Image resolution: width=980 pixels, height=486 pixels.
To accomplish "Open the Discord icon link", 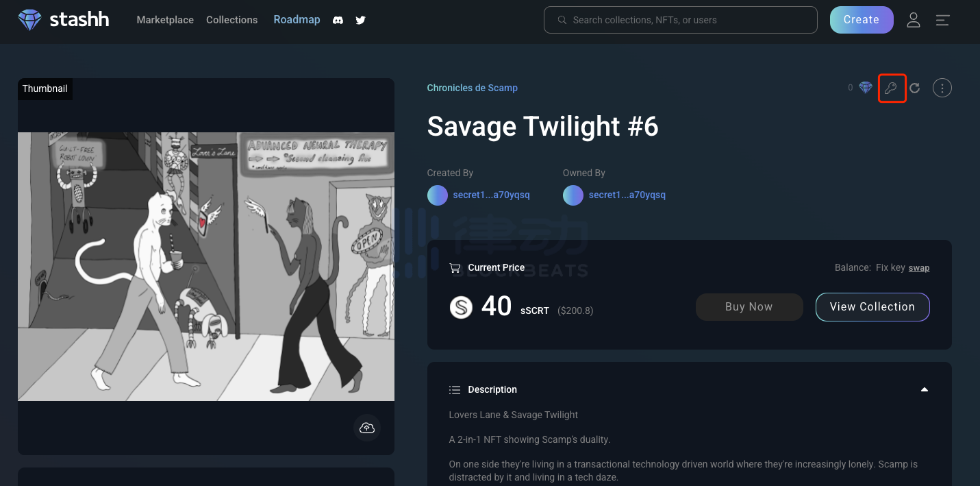I will [x=338, y=20].
